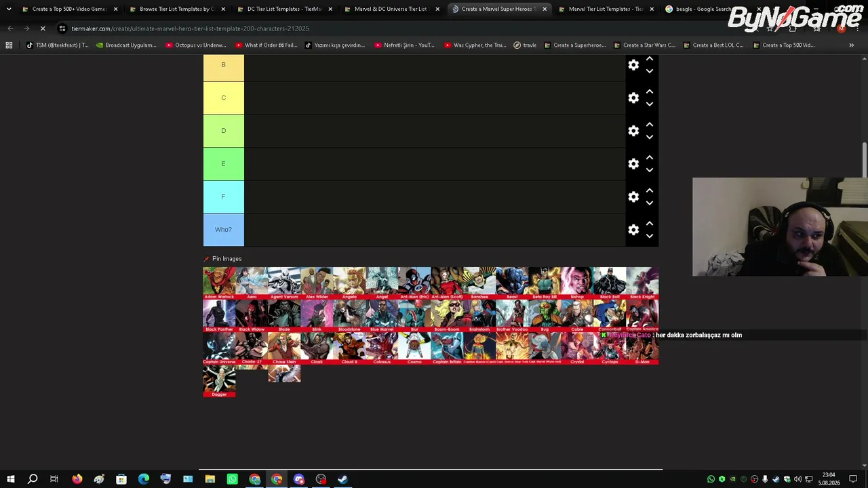Screen dimensions: 868x488
Task: Pick the Beta Ray Bill thumbnail
Action: pos(545,283)
